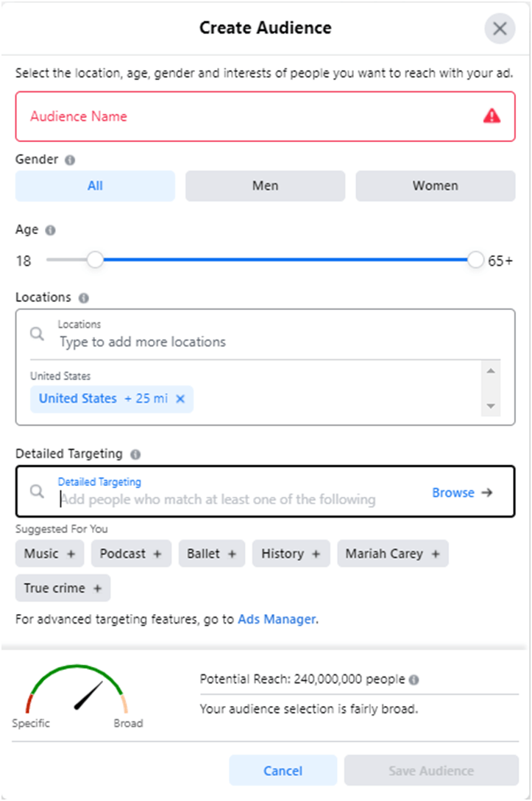
Task: Click the Audience Name input field
Action: coord(265,116)
